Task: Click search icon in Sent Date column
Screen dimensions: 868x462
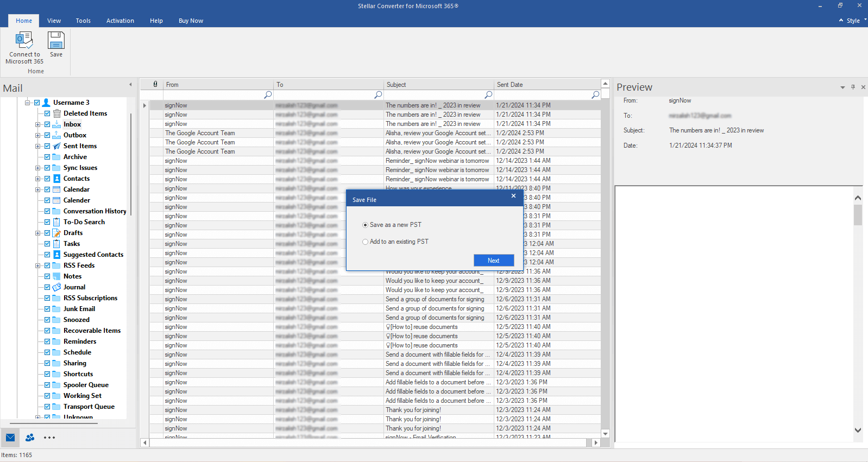Action: [x=595, y=95]
